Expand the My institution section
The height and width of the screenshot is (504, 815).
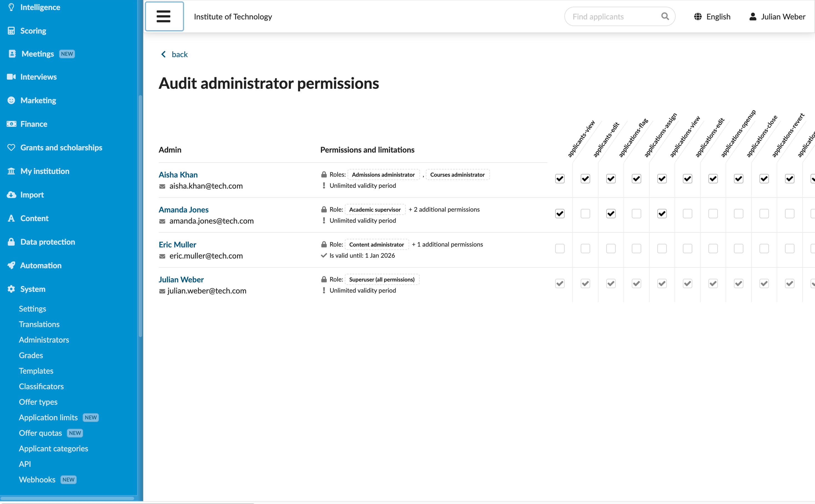[45, 171]
